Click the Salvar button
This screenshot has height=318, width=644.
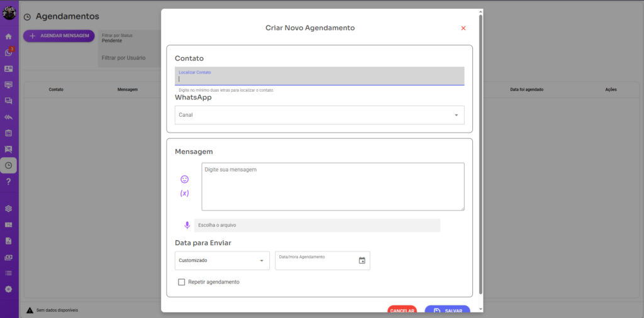tap(447, 310)
